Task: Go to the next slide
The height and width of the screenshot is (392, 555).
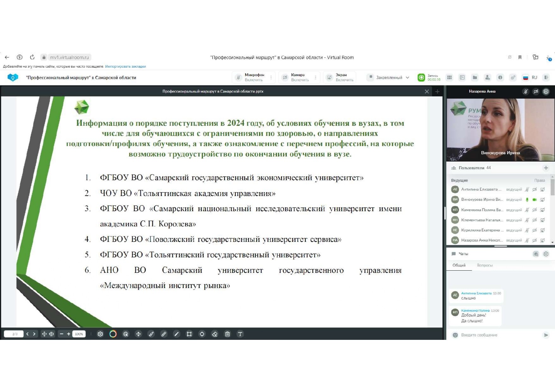Action: pyautogui.click(x=34, y=334)
